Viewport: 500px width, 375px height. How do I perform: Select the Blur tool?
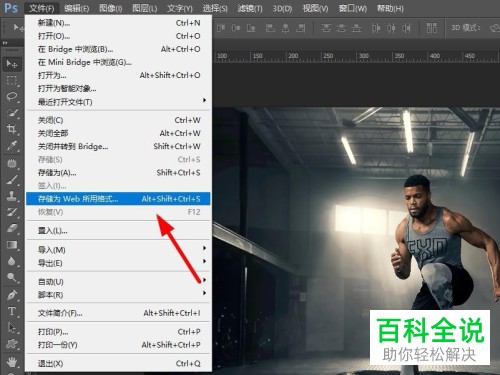(12, 261)
